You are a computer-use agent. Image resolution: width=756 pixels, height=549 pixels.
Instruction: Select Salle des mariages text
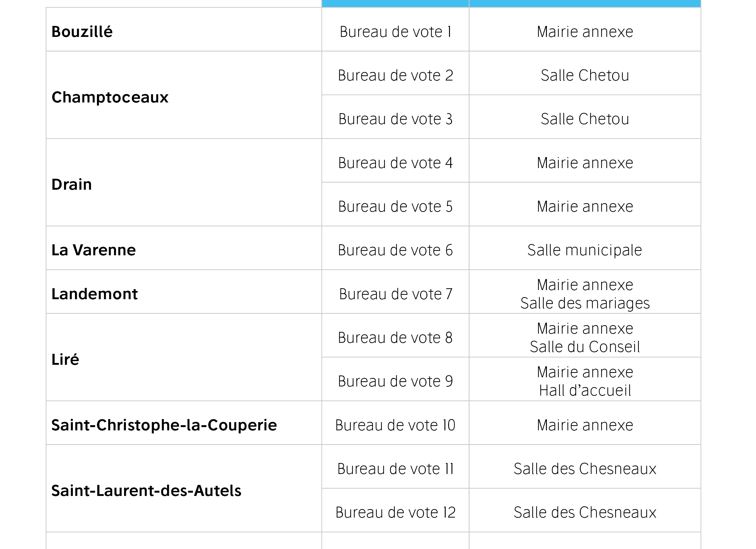point(585,303)
